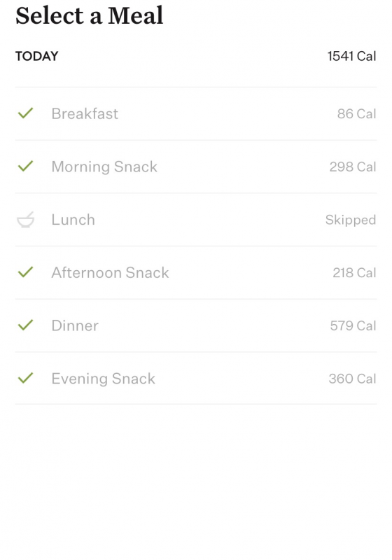
Task: Click the Breakfast green checkmark icon
Action: tap(25, 113)
